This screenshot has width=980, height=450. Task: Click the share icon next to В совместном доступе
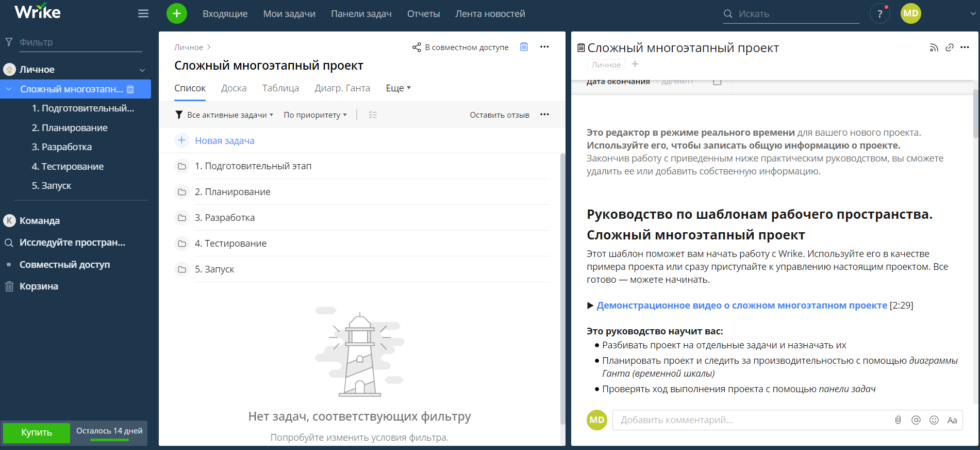pyautogui.click(x=417, y=47)
